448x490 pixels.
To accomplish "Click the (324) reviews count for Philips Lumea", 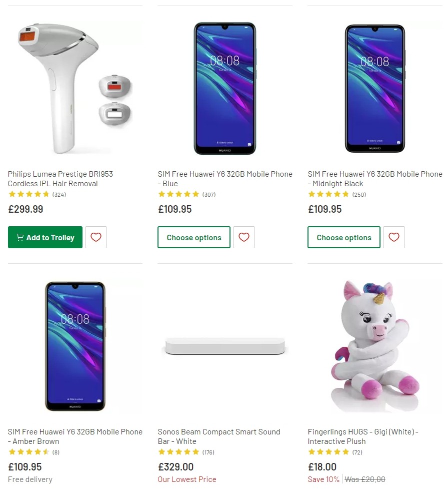I will tap(58, 195).
